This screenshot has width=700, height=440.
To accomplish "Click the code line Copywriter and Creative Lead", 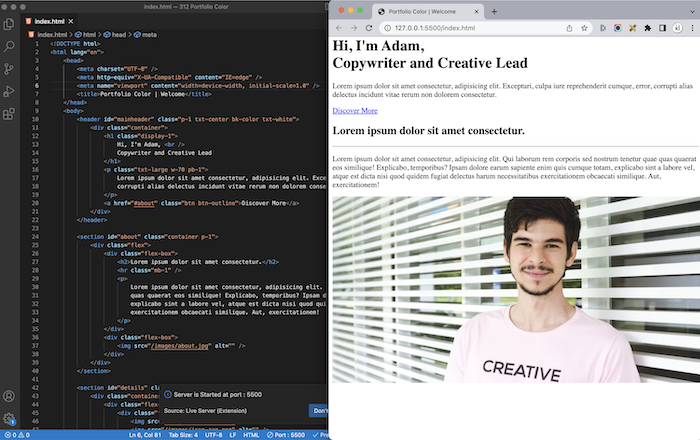I will [x=164, y=153].
